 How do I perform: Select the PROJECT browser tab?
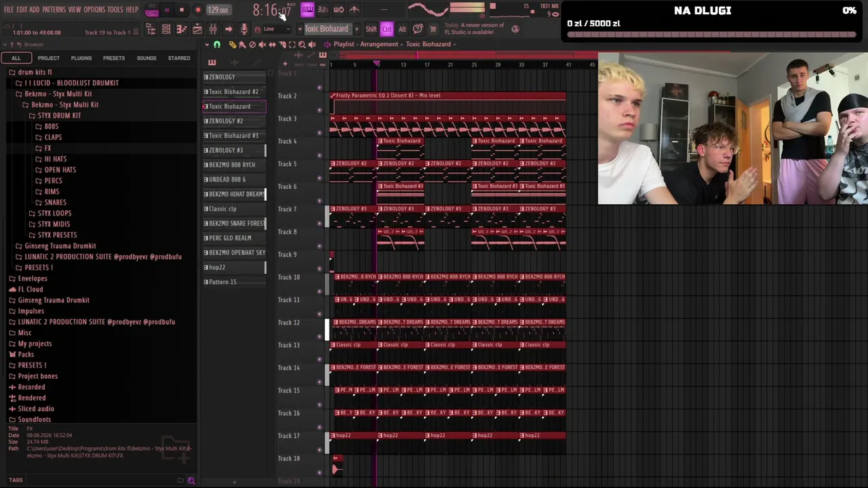click(49, 58)
